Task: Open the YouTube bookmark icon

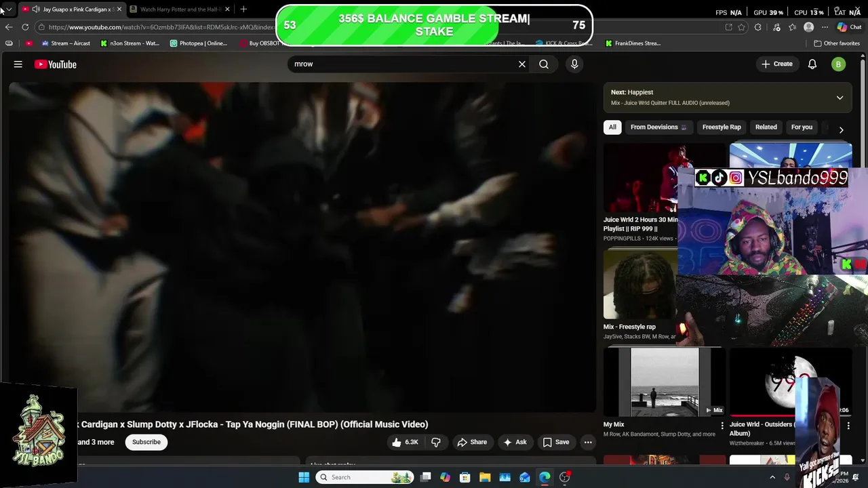Action: [28, 43]
